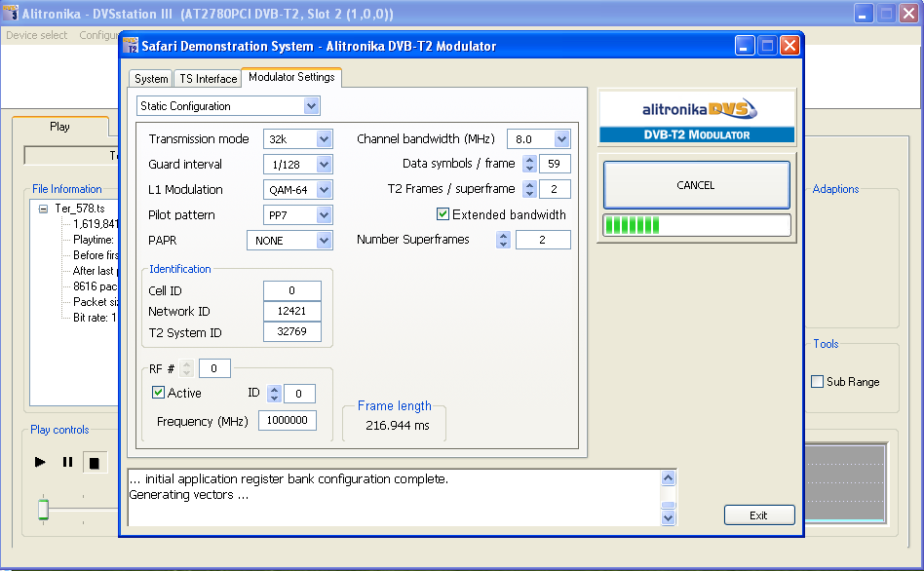The width and height of the screenshot is (924, 571).
Task: Minimize the DVSstation III main window
Action: (864, 14)
